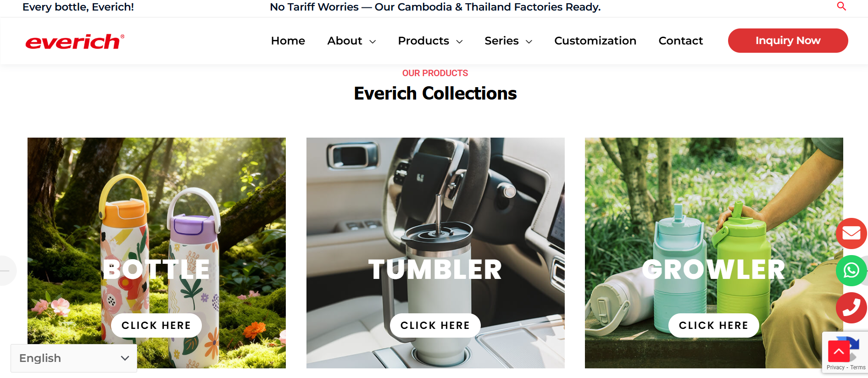Viewport: 868px width, 378px height.
Task: Click CLICK HERE under Tumbler
Action: pos(435,325)
